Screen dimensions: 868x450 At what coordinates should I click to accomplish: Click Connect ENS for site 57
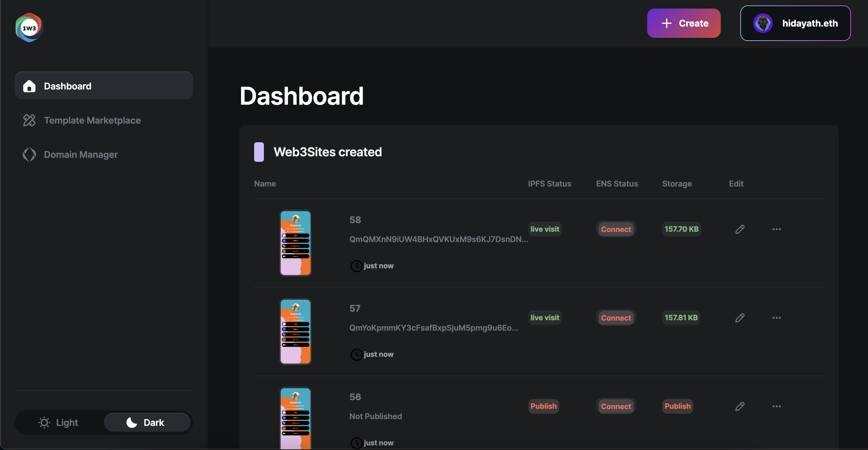click(x=616, y=318)
